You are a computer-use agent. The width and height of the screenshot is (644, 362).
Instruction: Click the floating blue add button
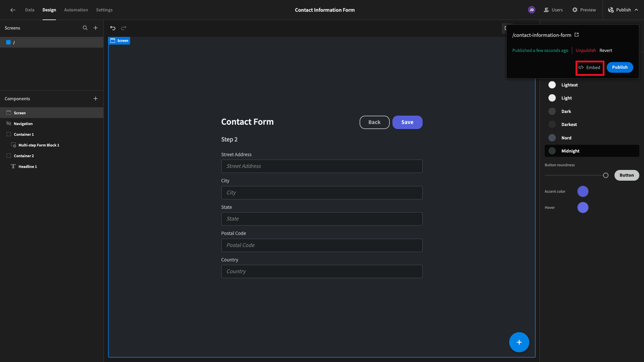(519, 342)
